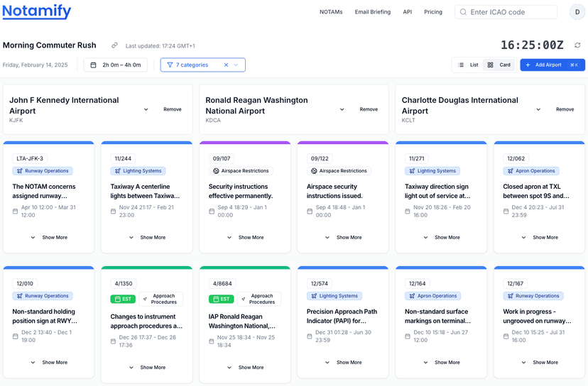Click the copy link icon next to Morning Commuter Rush
Viewport: 588px width, 386px height.
(114, 45)
